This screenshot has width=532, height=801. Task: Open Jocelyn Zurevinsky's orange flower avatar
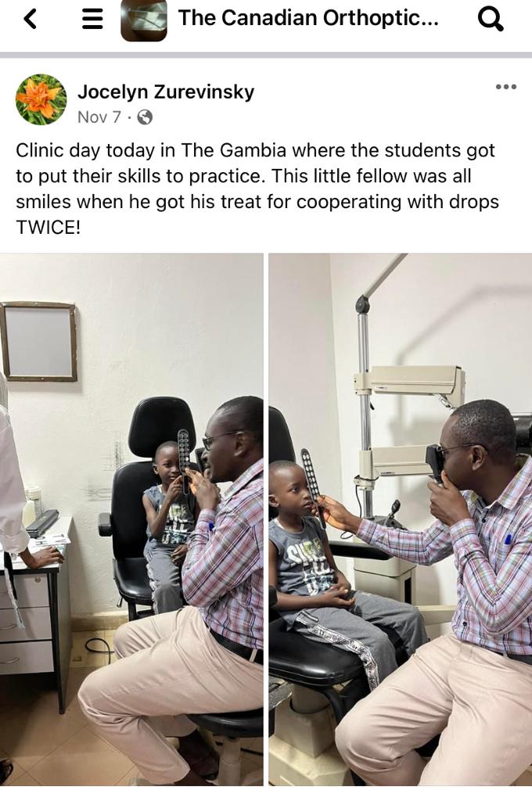coord(41,99)
